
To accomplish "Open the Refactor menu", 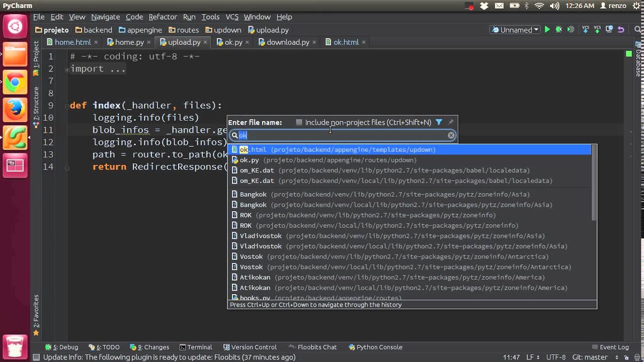I will tap(163, 17).
